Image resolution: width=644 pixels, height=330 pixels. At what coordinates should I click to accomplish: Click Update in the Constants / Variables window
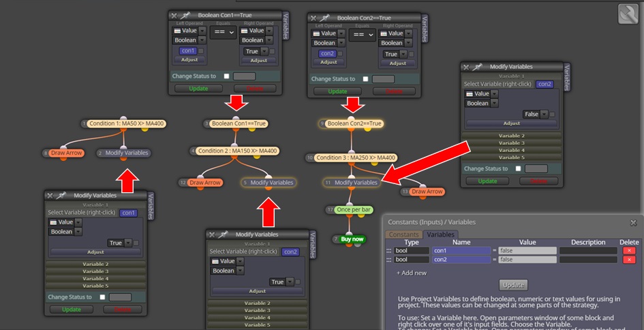[513, 285]
